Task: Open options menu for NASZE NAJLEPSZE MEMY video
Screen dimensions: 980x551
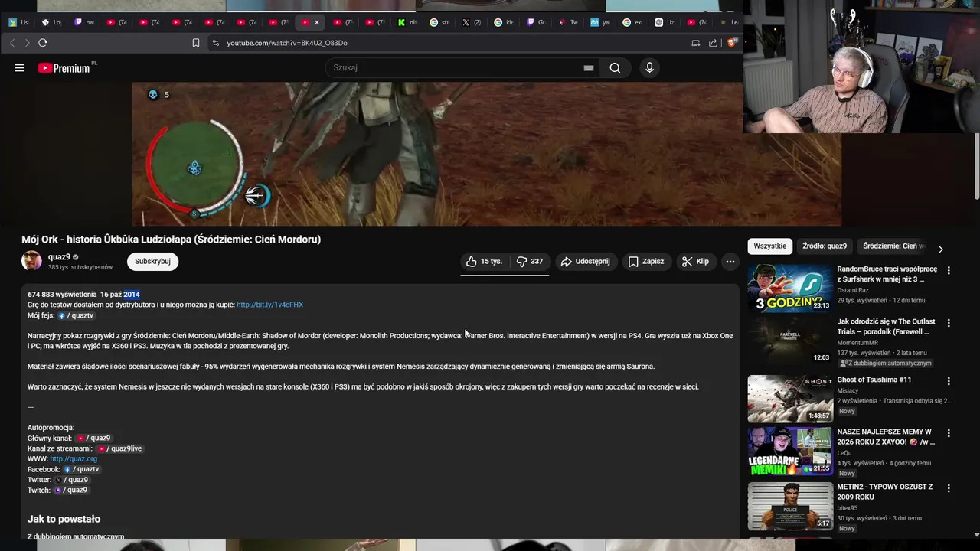Action: point(949,433)
